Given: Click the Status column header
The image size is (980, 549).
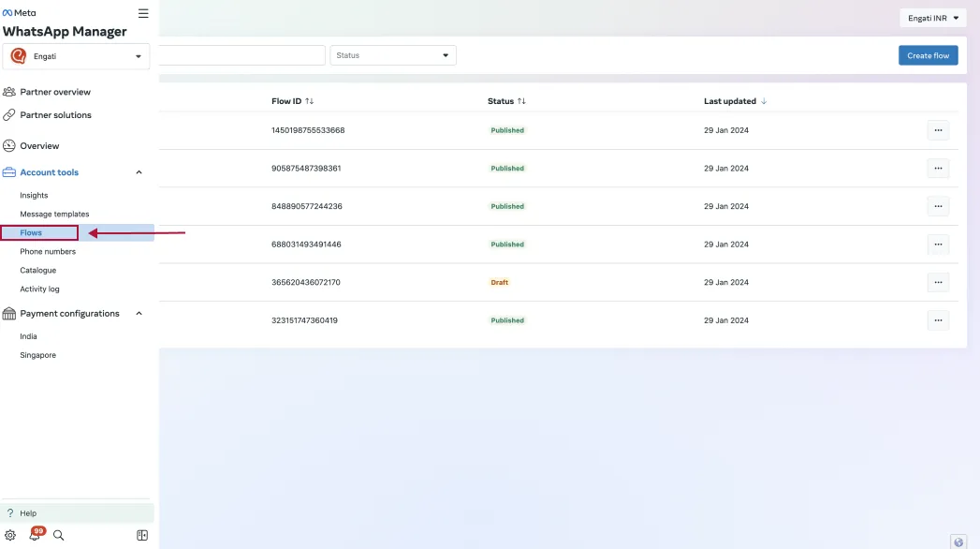Looking at the screenshot, I should tap(501, 101).
